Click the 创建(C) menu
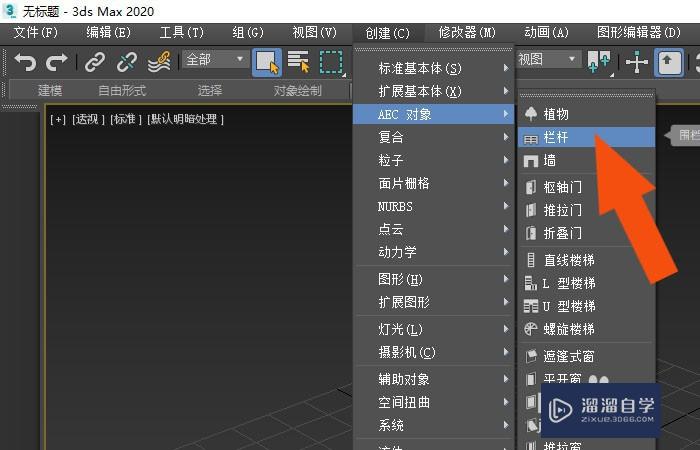The height and width of the screenshot is (450, 700). click(387, 33)
